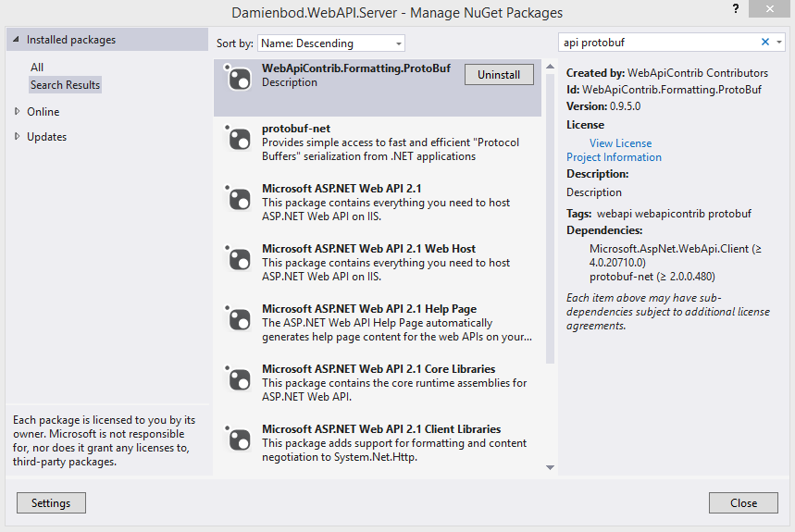The width and height of the screenshot is (795, 532).
Task: Clear the search box with the X icon
Action: 765,43
